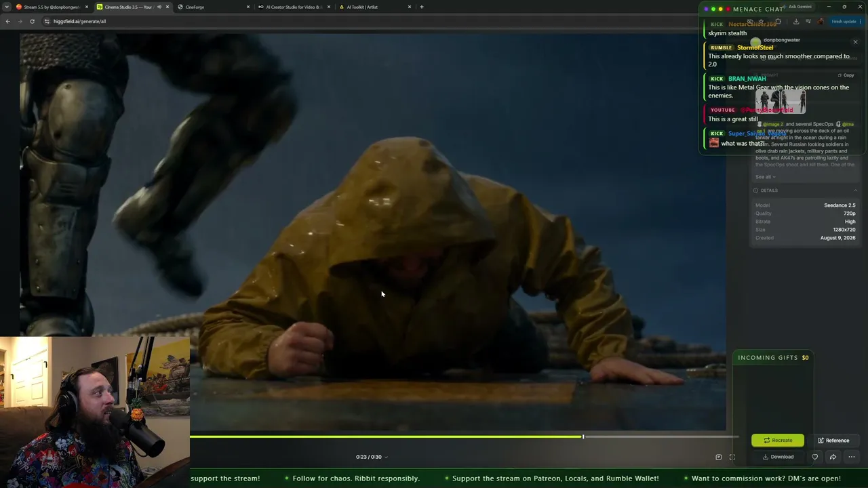Open the playback time dropdown at 0:23 / 0:30
Image resolution: width=868 pixels, height=488 pixels.
(372, 457)
